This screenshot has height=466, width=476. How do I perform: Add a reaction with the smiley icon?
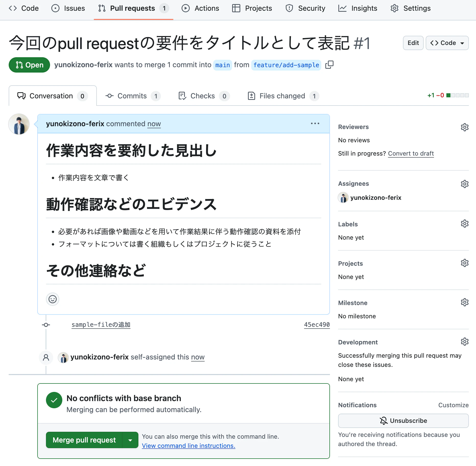coord(53,299)
